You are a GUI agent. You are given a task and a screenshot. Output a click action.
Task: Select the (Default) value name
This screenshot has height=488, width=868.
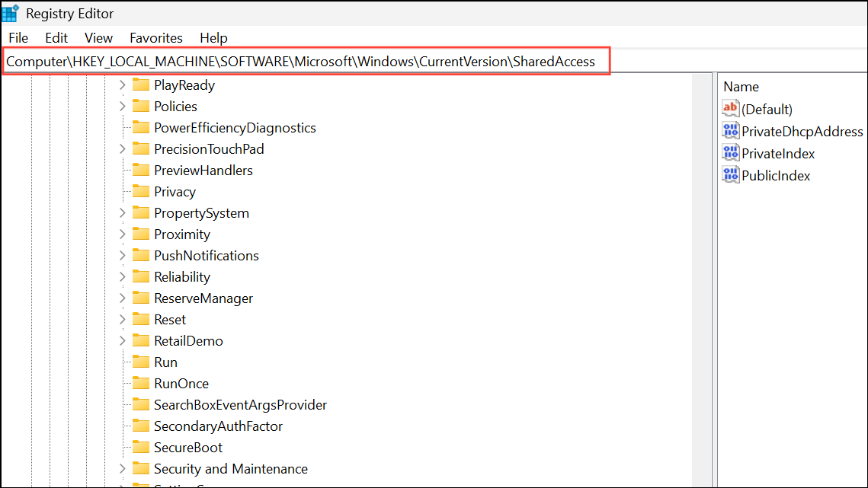767,109
